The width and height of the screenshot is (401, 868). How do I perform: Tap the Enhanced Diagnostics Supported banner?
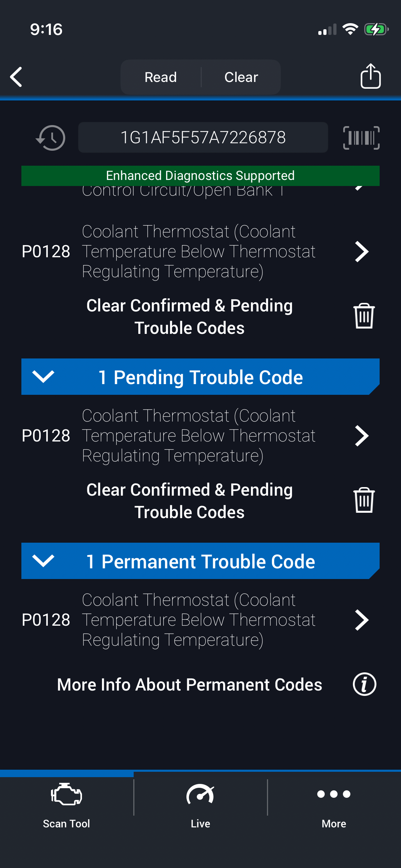[x=200, y=176]
